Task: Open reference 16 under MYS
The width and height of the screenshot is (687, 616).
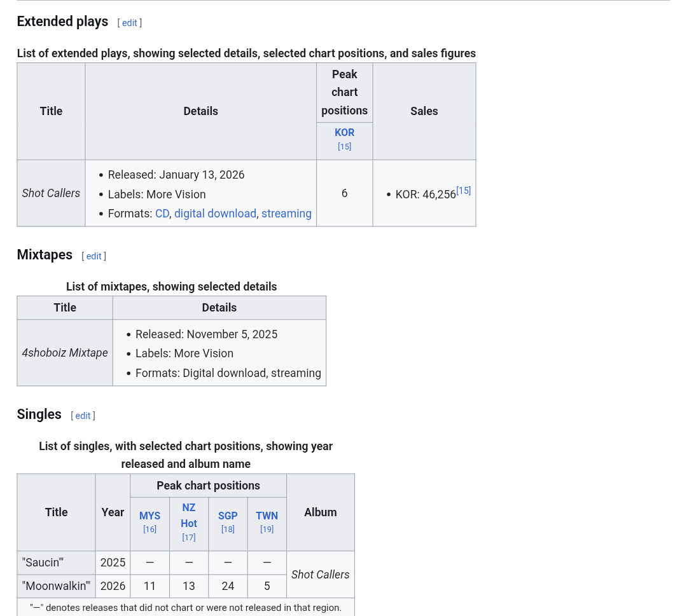Action: point(150,529)
